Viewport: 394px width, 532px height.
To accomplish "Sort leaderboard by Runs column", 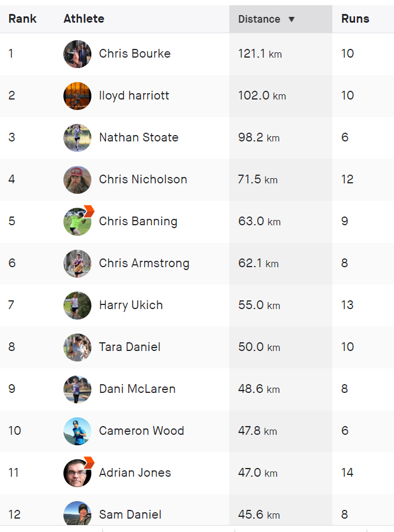I will [x=355, y=19].
